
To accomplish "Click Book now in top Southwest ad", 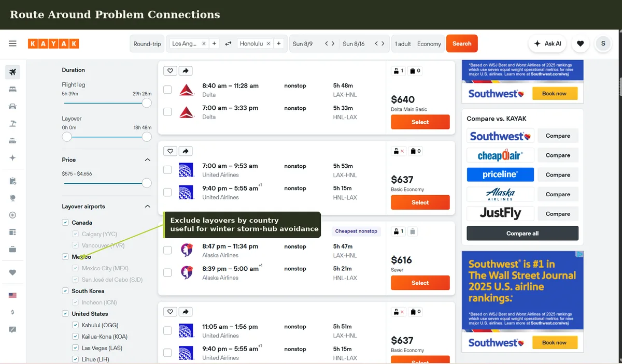I will click(554, 94).
